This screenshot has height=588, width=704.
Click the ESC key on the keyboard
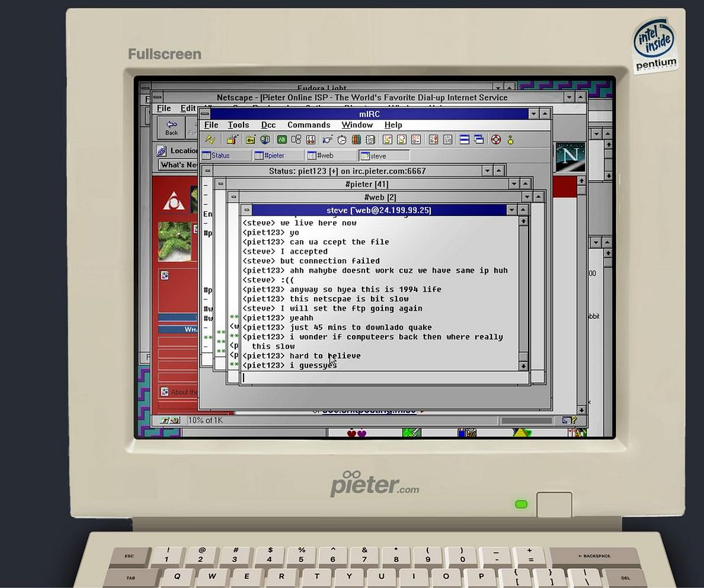pos(129,556)
